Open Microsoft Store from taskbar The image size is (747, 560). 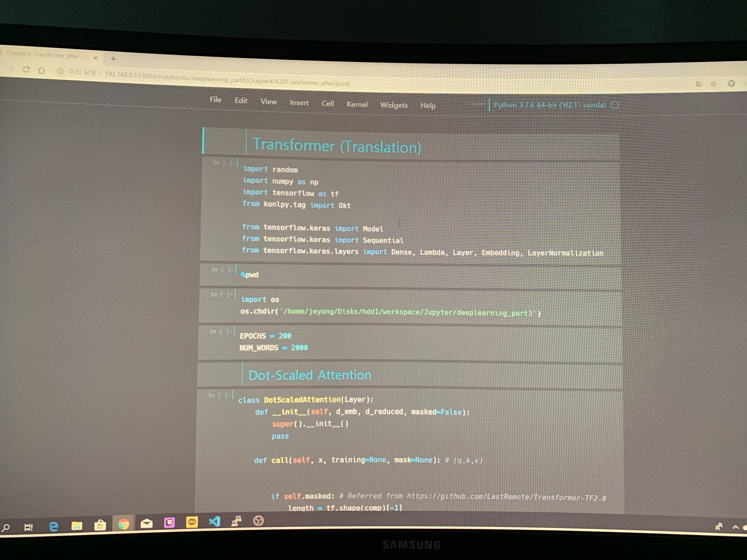pos(100,525)
